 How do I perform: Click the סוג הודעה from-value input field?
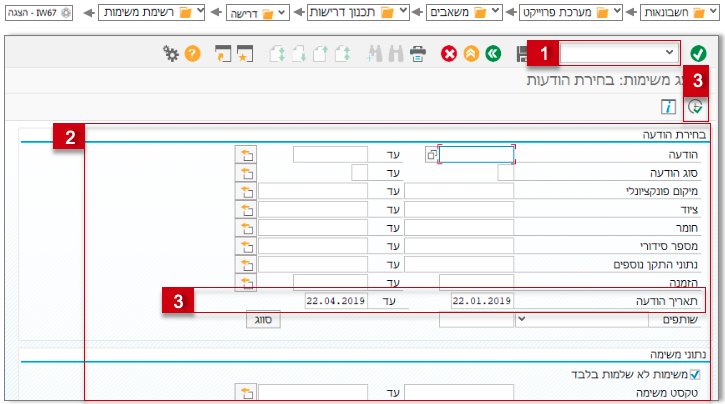click(x=505, y=173)
